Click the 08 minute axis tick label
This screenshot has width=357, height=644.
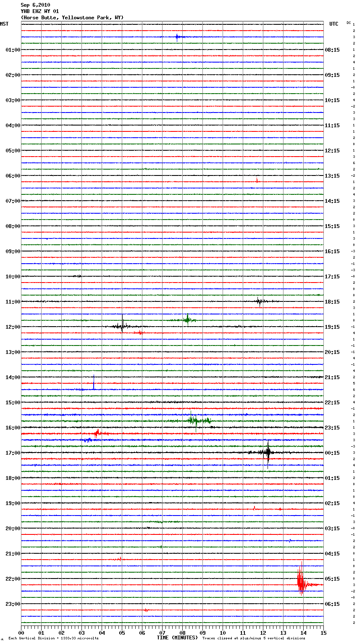pyautogui.click(x=182, y=633)
